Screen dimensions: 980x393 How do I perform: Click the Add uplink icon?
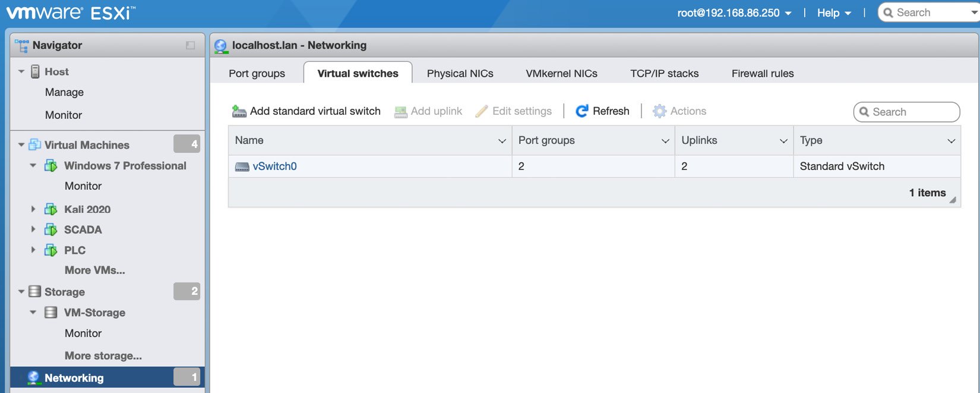401,111
